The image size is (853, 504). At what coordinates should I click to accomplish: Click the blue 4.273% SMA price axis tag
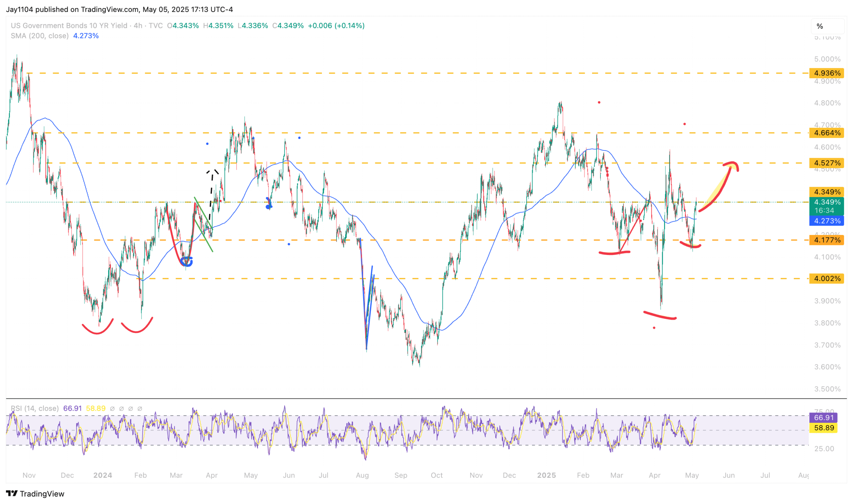coord(826,221)
